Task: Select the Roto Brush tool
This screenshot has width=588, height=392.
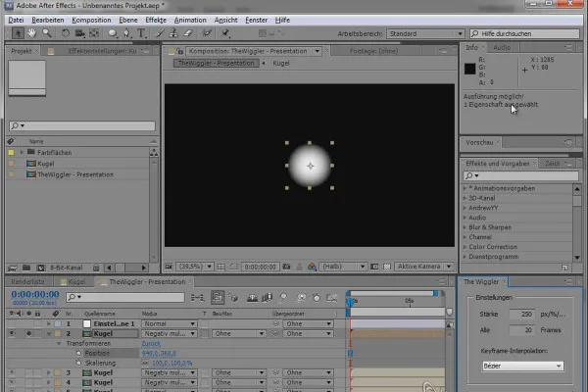Action: click(207, 33)
